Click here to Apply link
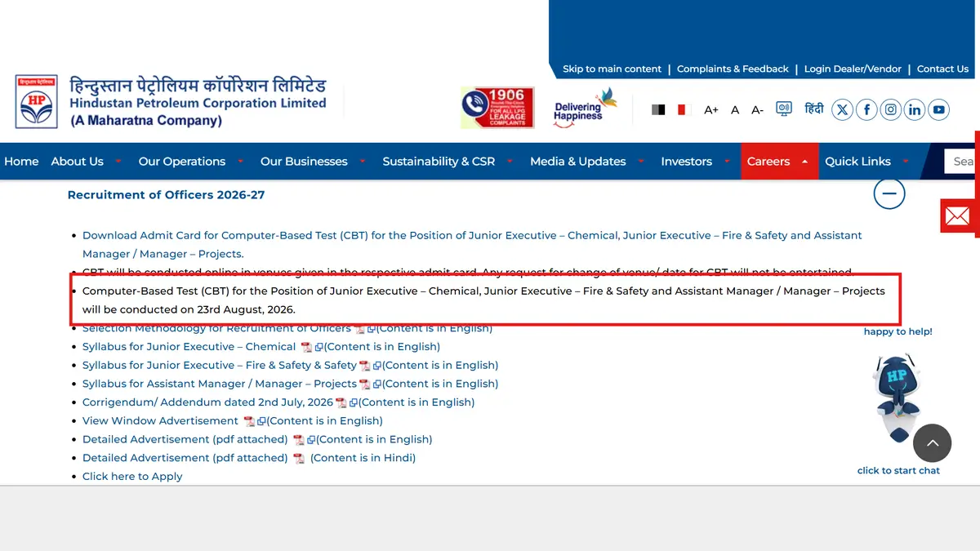980x551 pixels. point(132,477)
